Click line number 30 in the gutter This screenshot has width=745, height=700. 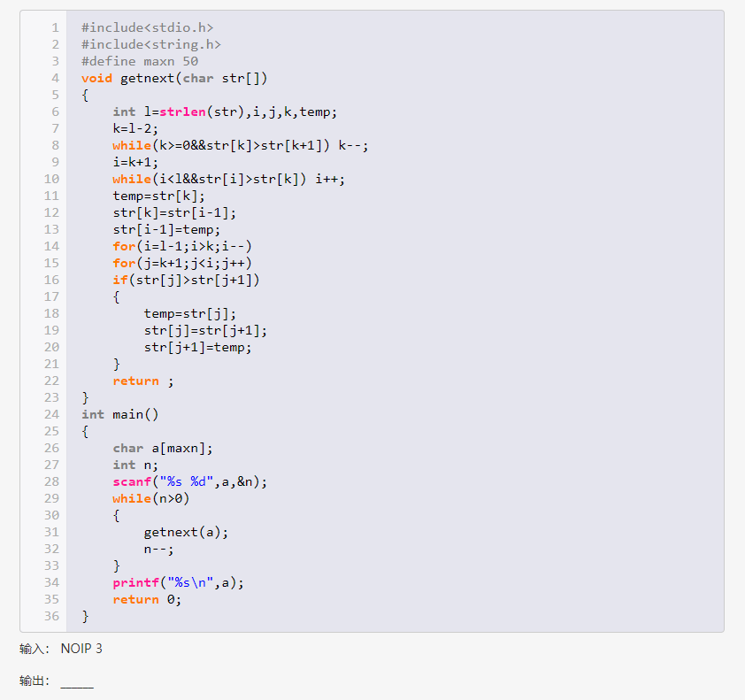tap(51, 515)
